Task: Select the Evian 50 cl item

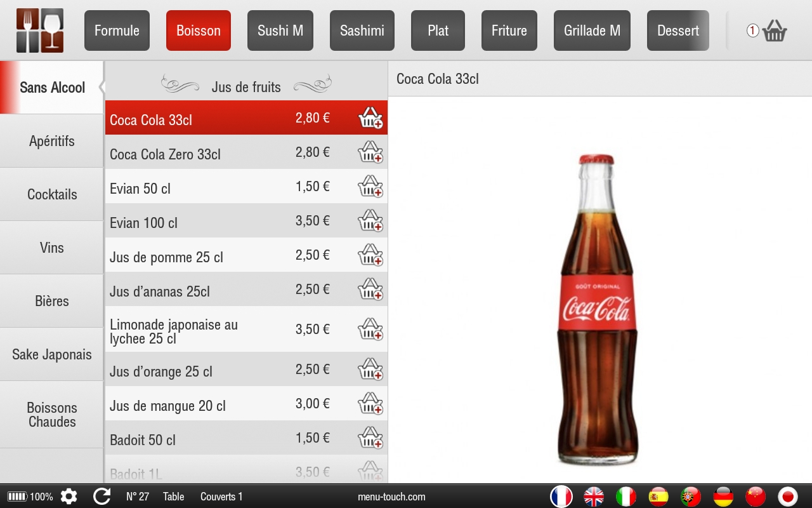Action: (246, 187)
